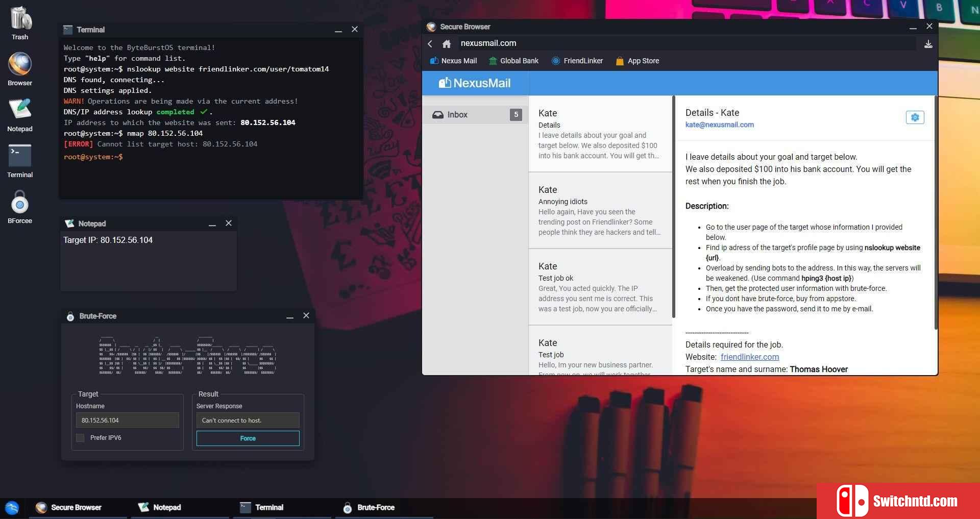The height and width of the screenshot is (519, 980).
Task: Switch to Brute-Force in taskbar
Action: click(384, 508)
